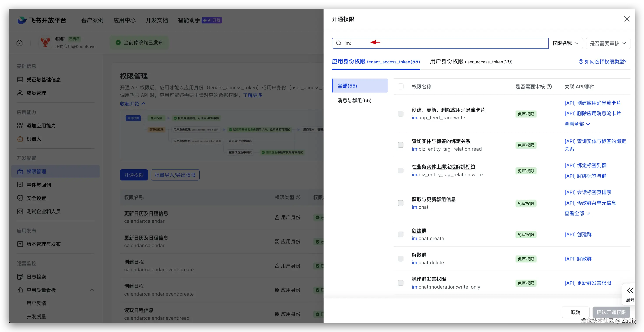The width and height of the screenshot is (644, 332).
Task: Select the 解散群 im:chat:delete checkbox
Action: pos(401,259)
